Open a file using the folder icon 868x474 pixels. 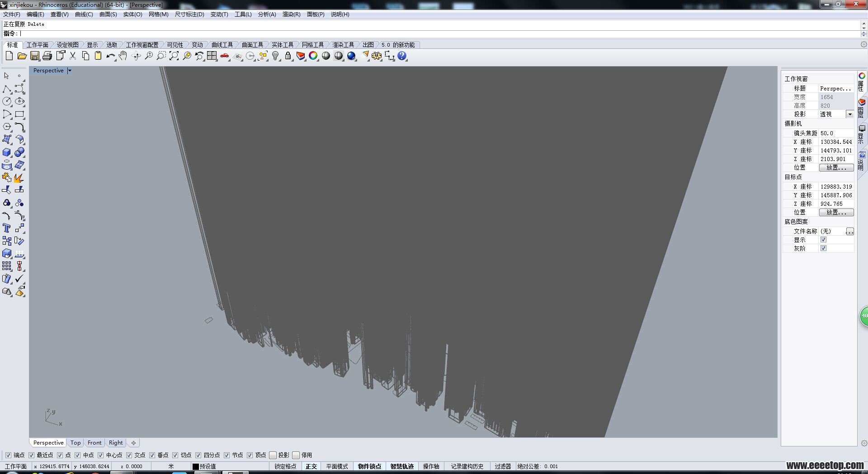(22, 56)
